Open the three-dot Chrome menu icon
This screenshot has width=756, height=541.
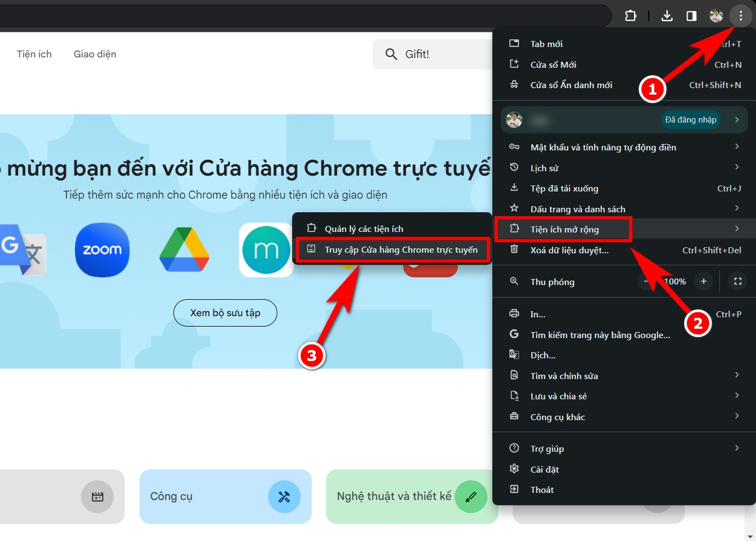(741, 15)
